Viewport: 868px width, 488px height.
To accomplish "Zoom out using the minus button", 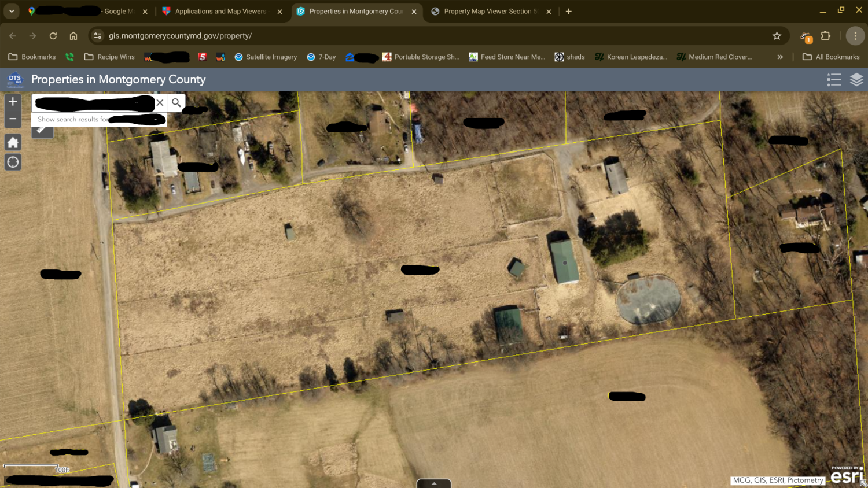I will pos(12,119).
